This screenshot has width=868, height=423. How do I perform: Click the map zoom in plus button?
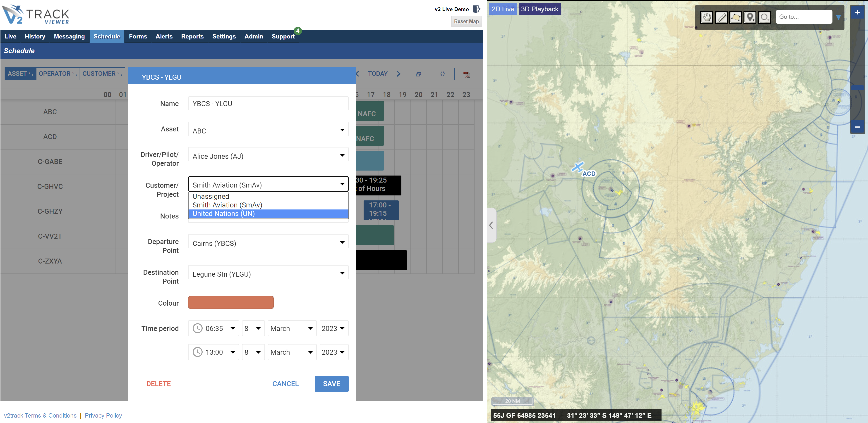857,12
